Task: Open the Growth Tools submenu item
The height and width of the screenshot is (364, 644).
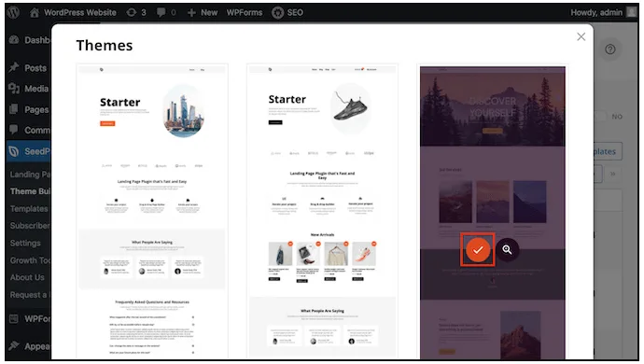Action: (31, 260)
